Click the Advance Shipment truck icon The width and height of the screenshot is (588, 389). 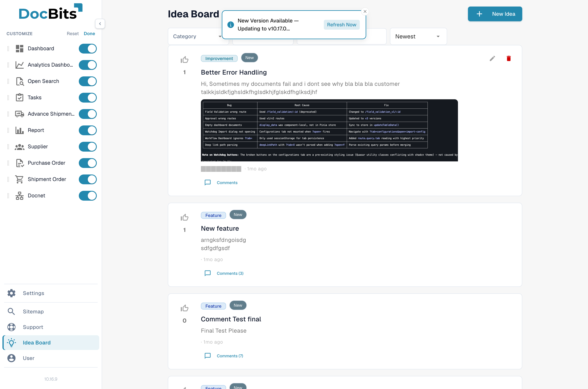pos(20,114)
